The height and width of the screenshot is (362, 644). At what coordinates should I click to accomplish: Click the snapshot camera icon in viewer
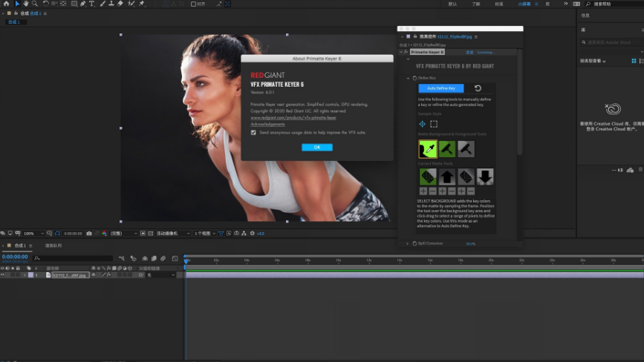88,233
